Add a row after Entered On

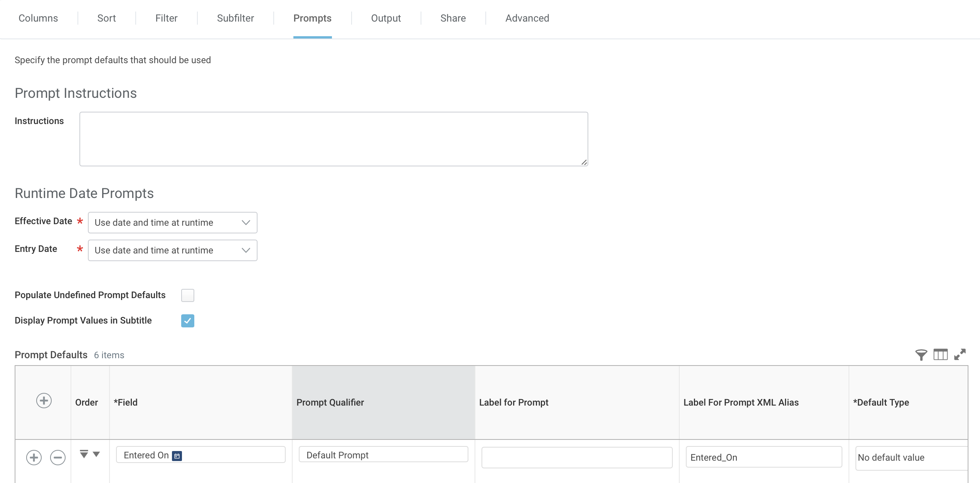click(x=34, y=458)
